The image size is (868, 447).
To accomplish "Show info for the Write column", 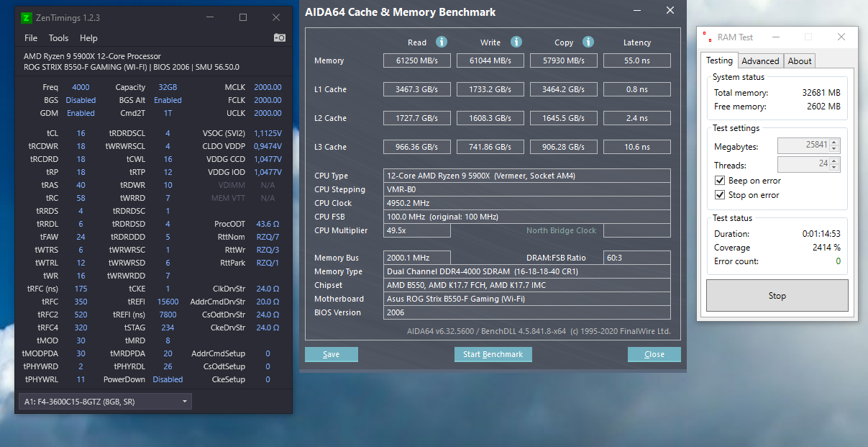I will pos(516,42).
